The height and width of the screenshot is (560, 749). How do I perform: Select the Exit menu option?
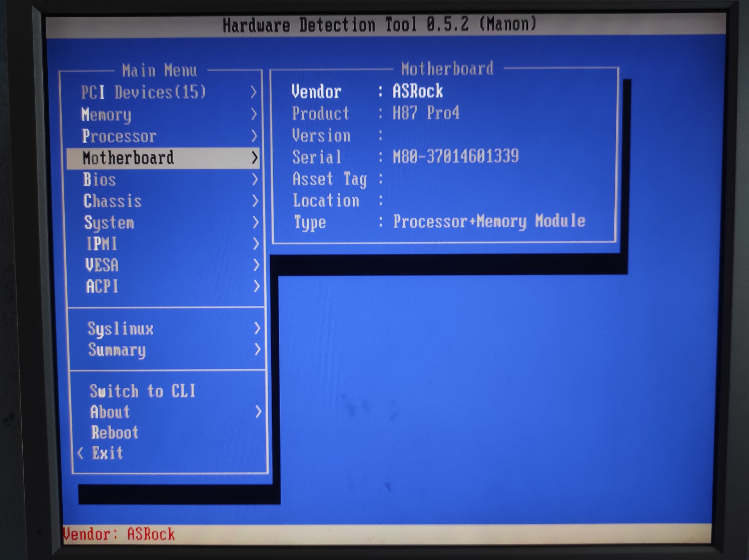(107, 453)
